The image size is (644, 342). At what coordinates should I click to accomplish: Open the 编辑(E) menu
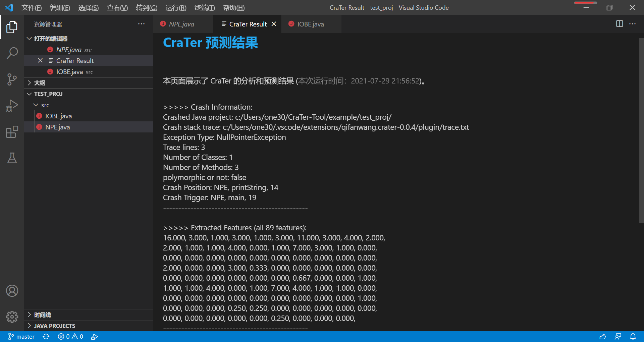tap(60, 7)
